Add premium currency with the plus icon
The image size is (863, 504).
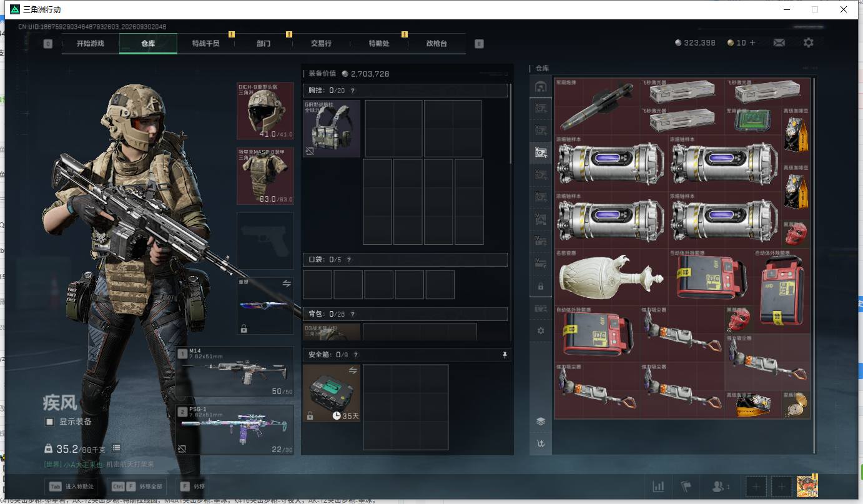[x=752, y=42]
